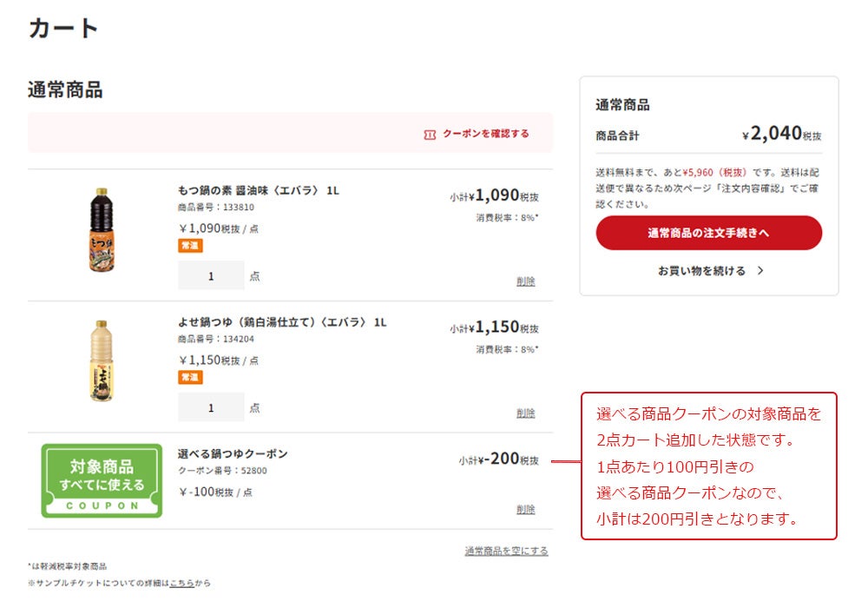This screenshot has width=868, height=608.
Task: Click the よせ鍋つゆ bottle thumbnail
Action: 102,361
